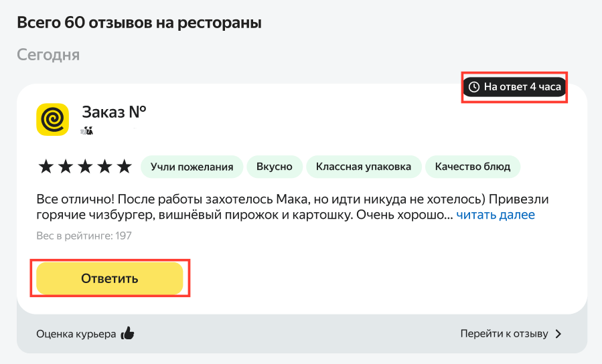Image resolution: width=602 pixels, height=364 pixels.
Task: Click the first star of the rating
Action: (x=45, y=167)
